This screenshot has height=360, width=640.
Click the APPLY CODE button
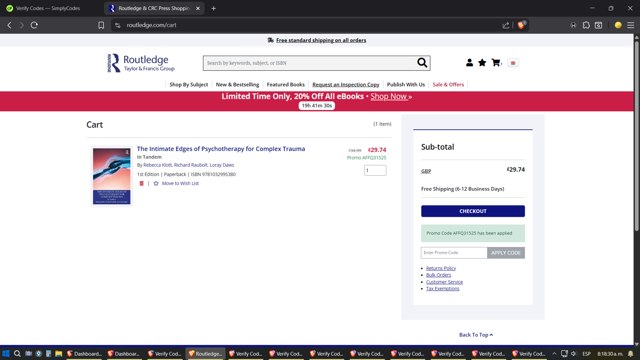point(506,253)
